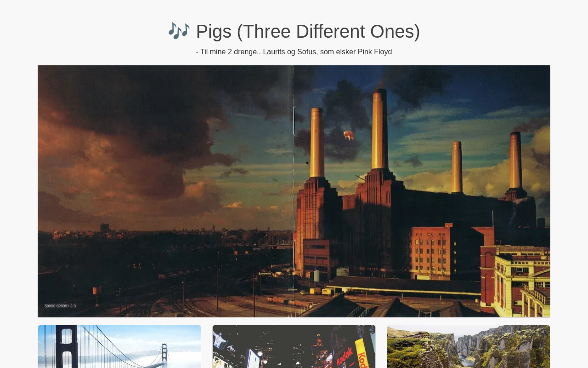Open the Golden Gate Bridge thumbnail
Image resolution: width=588 pixels, height=368 pixels.
[119, 346]
